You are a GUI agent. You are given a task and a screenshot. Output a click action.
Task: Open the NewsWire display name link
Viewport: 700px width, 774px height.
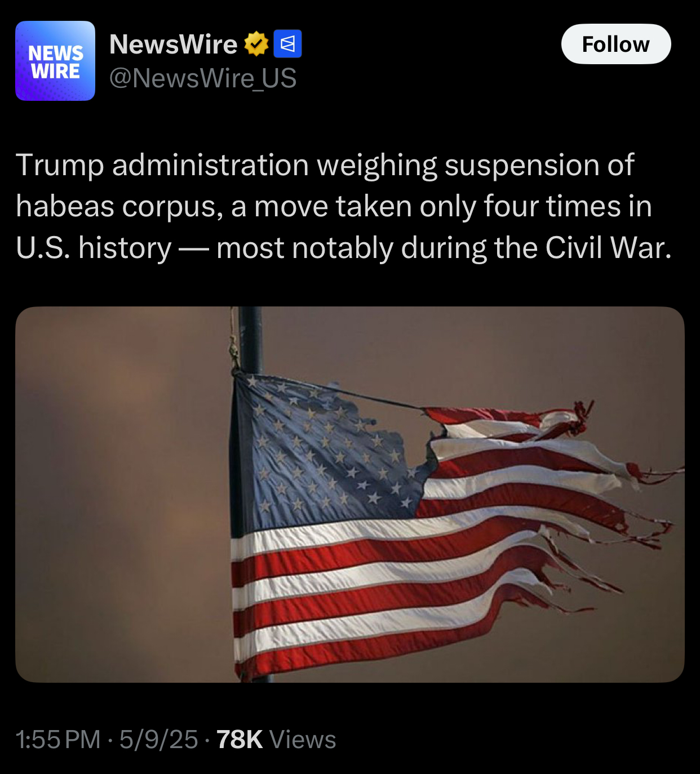click(173, 44)
